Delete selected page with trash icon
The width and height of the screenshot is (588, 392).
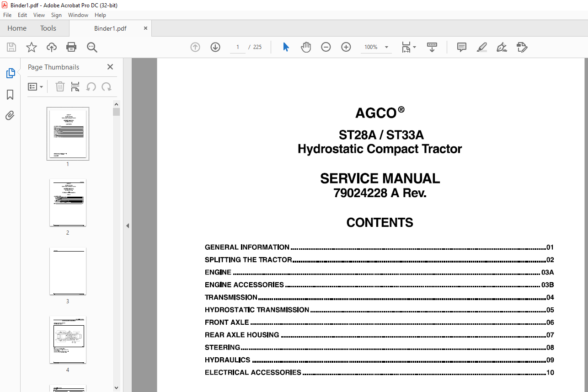(60, 86)
